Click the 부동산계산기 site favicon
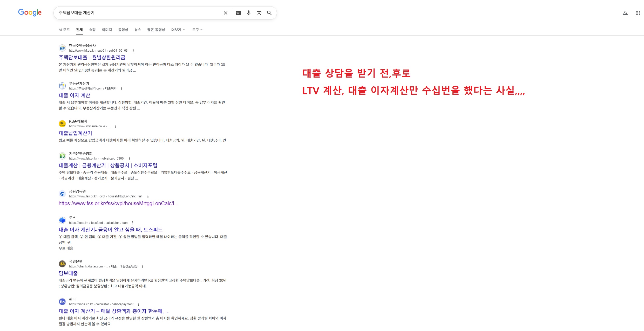Viewport: 644px width, 331px height. (x=62, y=86)
